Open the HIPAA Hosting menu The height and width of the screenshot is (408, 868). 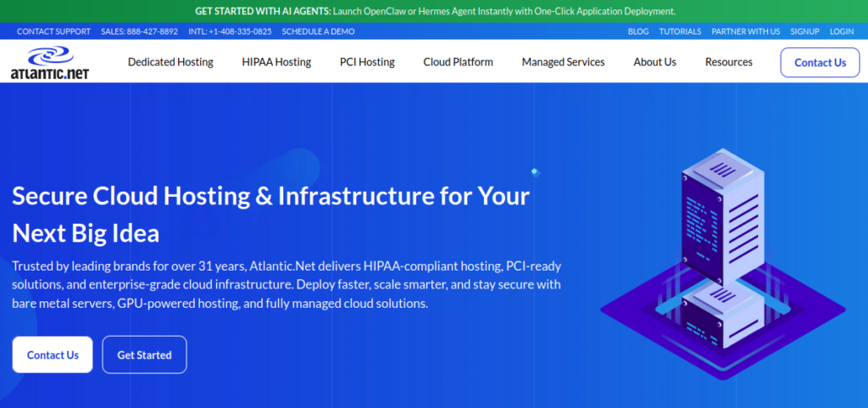point(276,62)
